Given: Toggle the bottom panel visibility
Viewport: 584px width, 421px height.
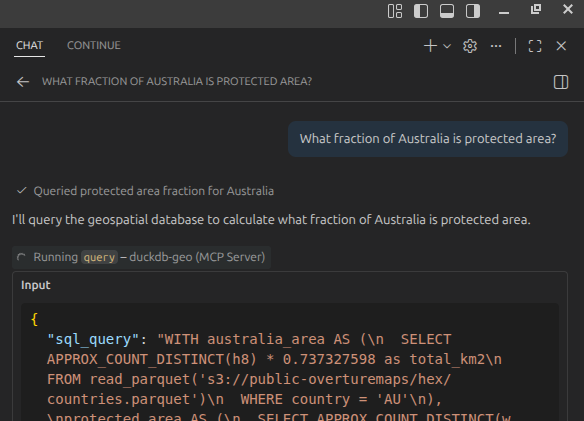Looking at the screenshot, I should 447,11.
